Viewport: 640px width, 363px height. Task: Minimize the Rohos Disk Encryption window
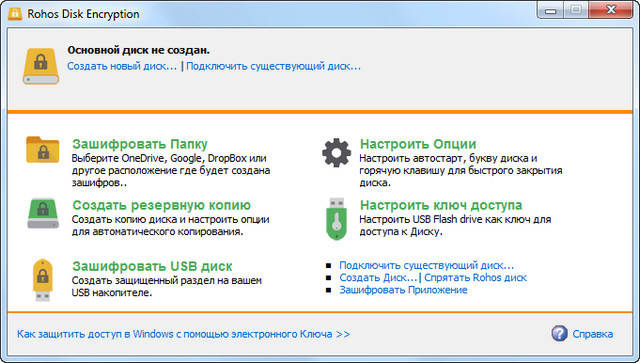pos(551,10)
